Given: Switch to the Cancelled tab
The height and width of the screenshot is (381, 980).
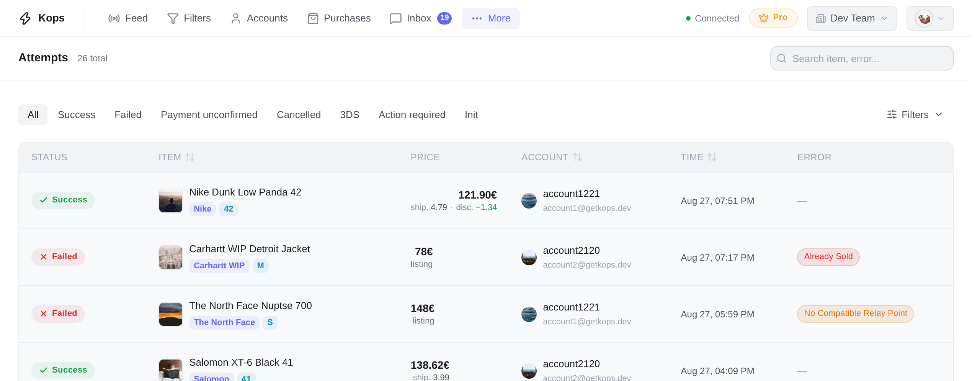Looking at the screenshot, I should 299,115.
